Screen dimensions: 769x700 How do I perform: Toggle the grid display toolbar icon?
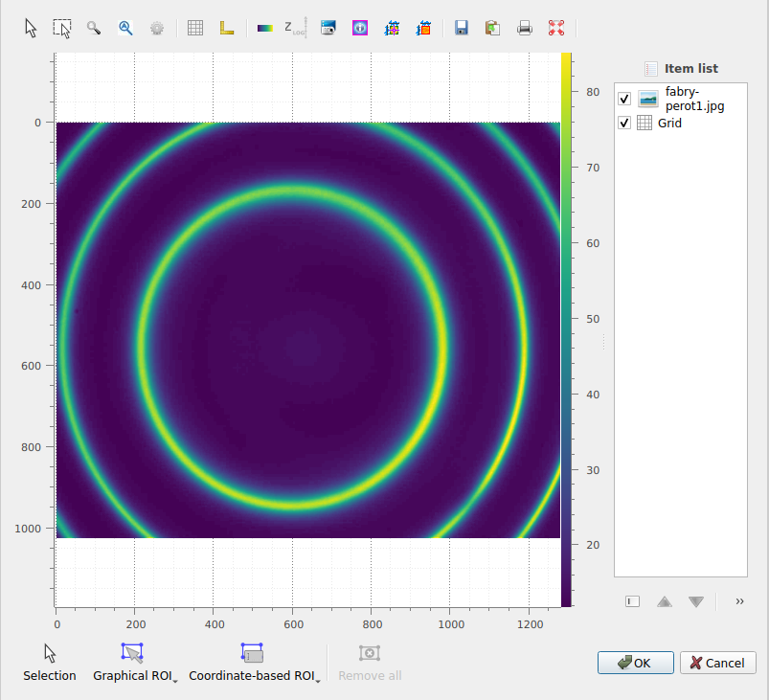click(195, 28)
